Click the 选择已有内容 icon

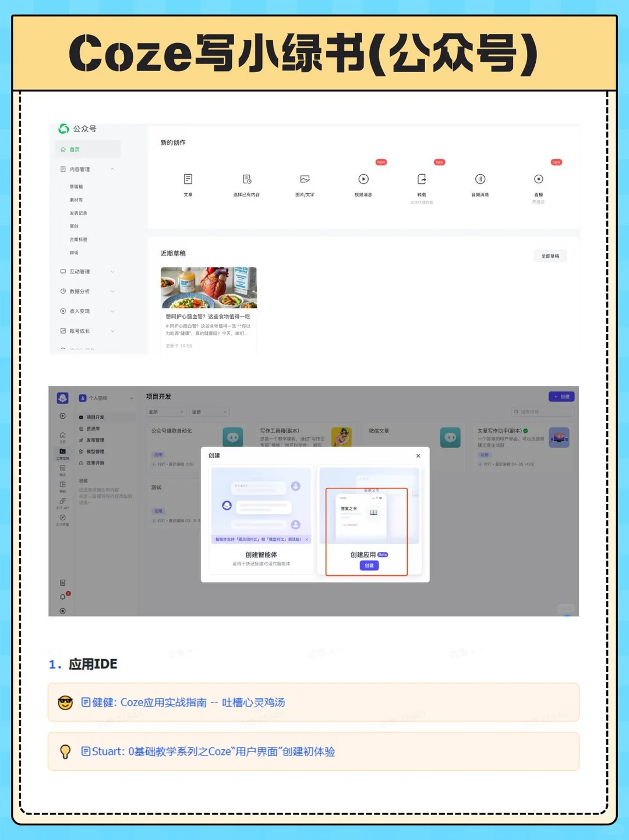tap(246, 179)
